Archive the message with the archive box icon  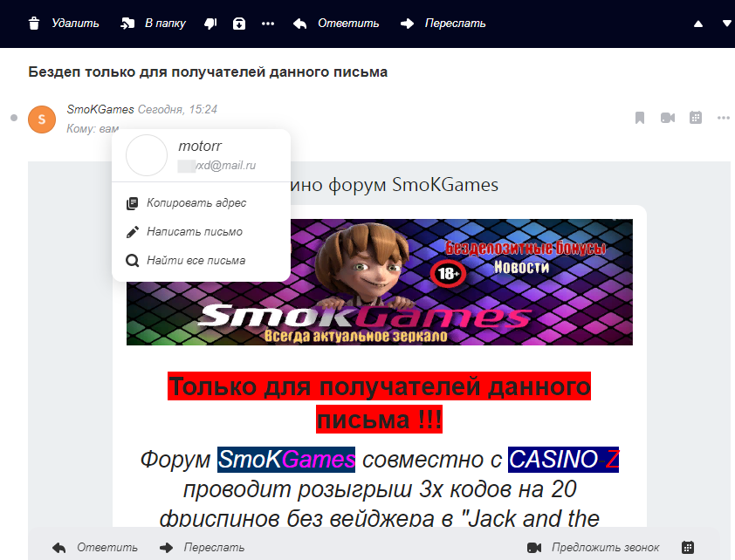(x=239, y=24)
